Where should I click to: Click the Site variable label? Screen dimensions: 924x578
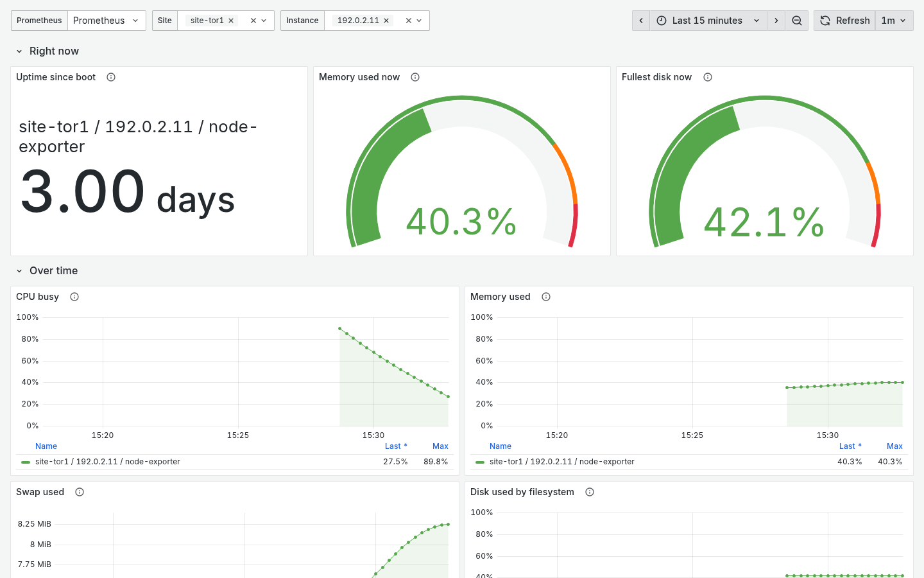click(x=165, y=21)
